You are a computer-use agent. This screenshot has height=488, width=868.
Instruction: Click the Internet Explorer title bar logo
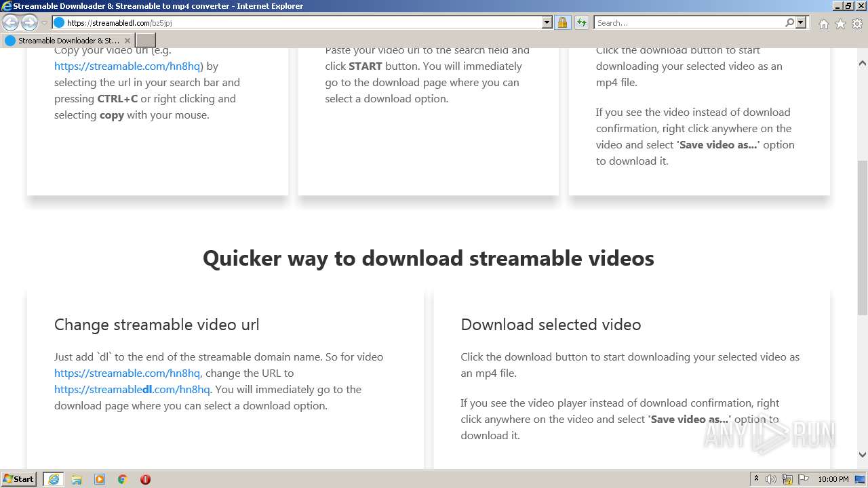pyautogui.click(x=7, y=6)
